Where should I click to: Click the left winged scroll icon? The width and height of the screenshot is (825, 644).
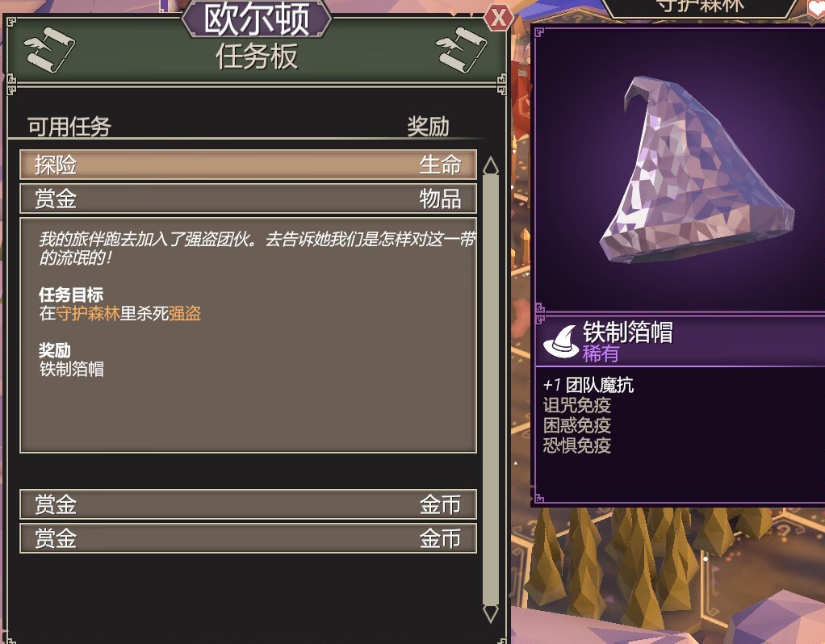[49, 49]
